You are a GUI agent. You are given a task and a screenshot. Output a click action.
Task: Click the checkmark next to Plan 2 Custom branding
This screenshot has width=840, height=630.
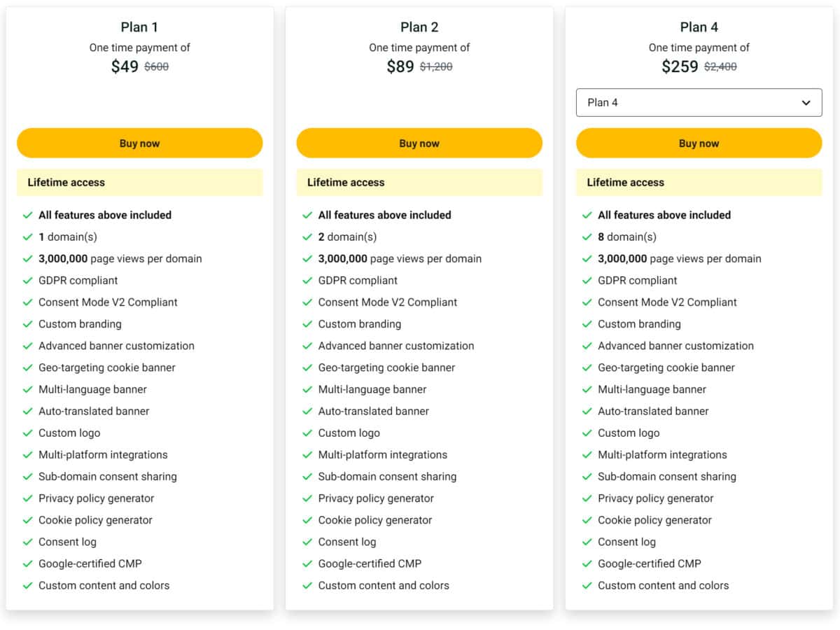(307, 324)
